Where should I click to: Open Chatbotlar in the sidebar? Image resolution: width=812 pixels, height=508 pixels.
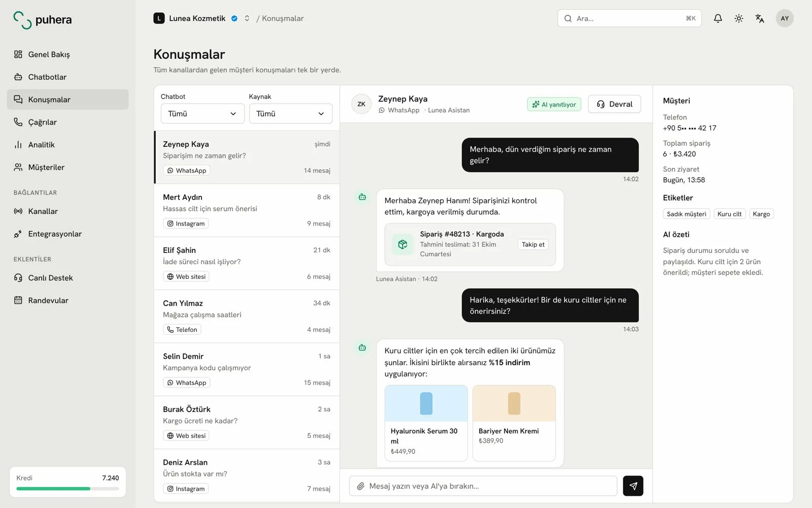[x=67, y=77]
